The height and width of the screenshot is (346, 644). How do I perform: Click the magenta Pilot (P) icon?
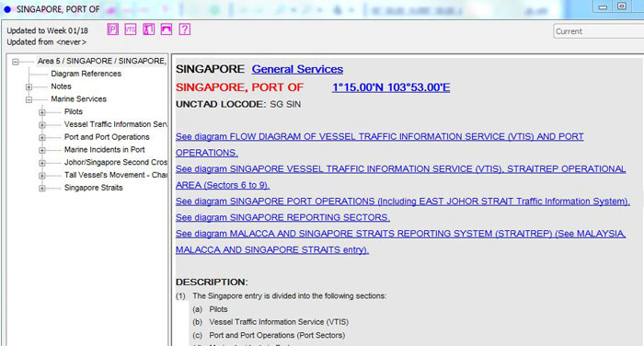113,29
